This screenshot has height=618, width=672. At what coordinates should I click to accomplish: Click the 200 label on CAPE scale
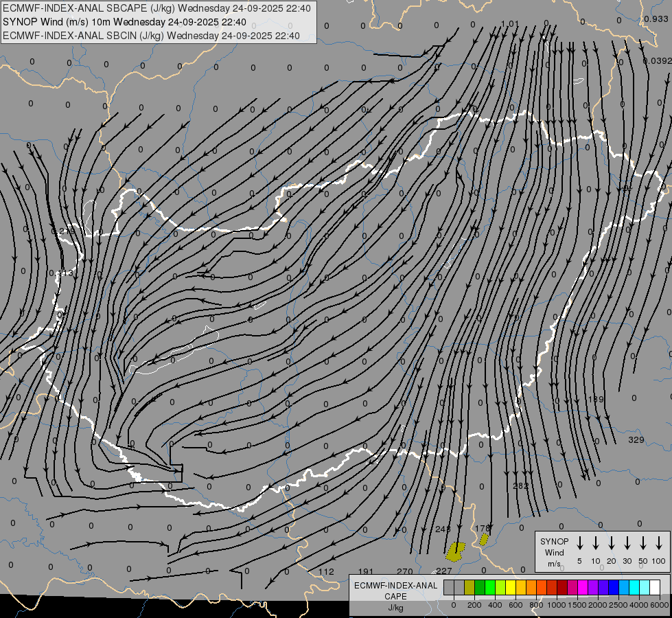474,605
